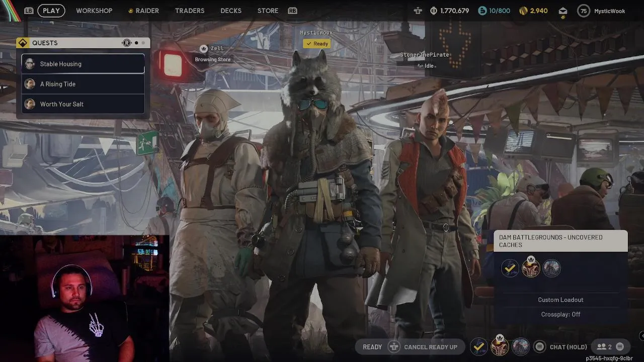Click the MysticWook name above the raccoon character
The image size is (644, 362).
(316, 33)
